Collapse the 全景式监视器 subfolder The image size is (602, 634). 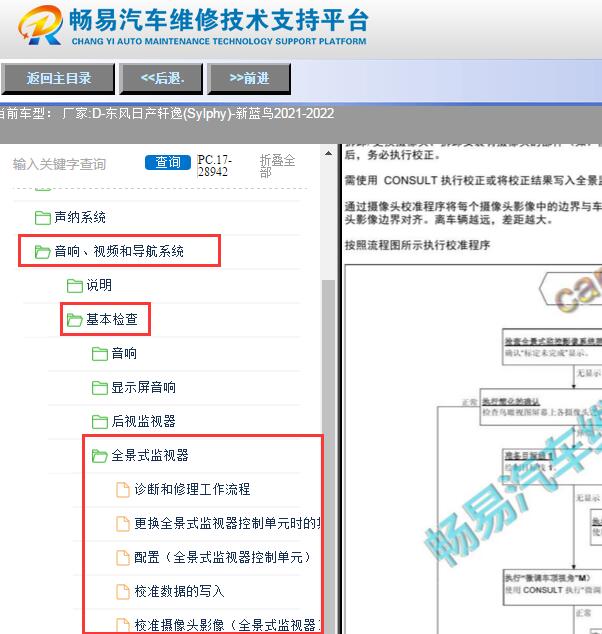pyautogui.click(x=150, y=455)
